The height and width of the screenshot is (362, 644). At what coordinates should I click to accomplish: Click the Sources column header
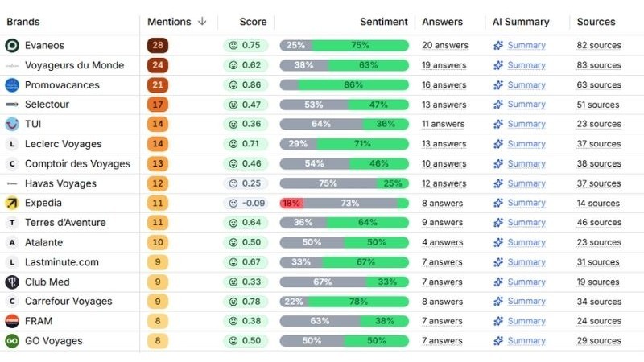point(596,22)
